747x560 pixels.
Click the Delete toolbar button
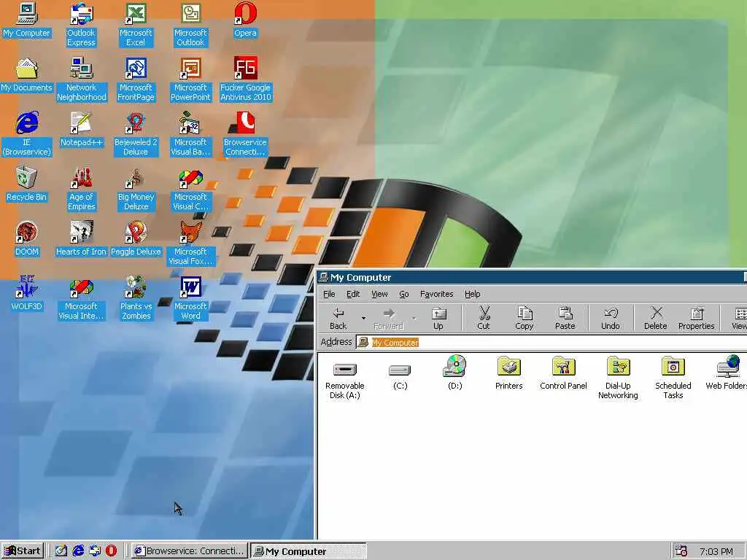point(656,319)
